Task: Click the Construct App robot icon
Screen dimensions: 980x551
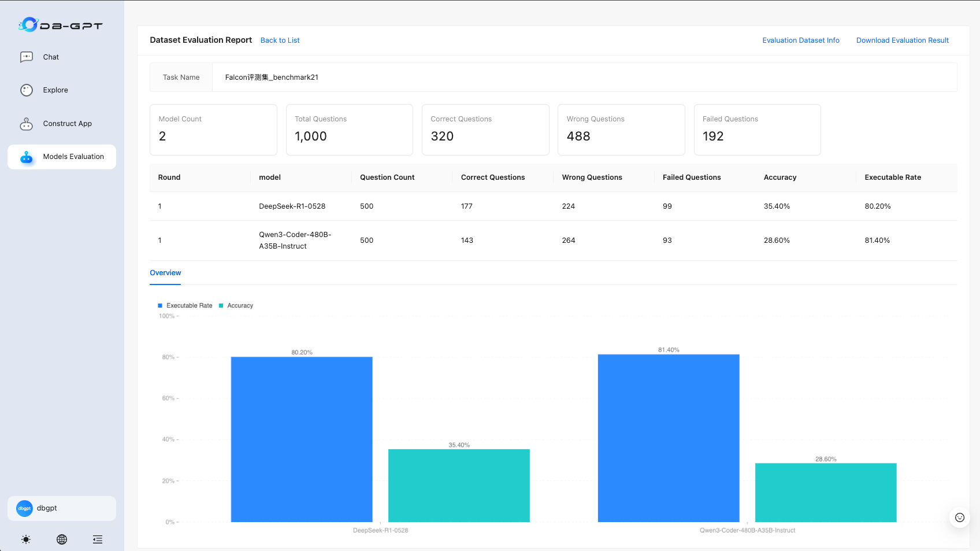Action: pyautogui.click(x=27, y=124)
